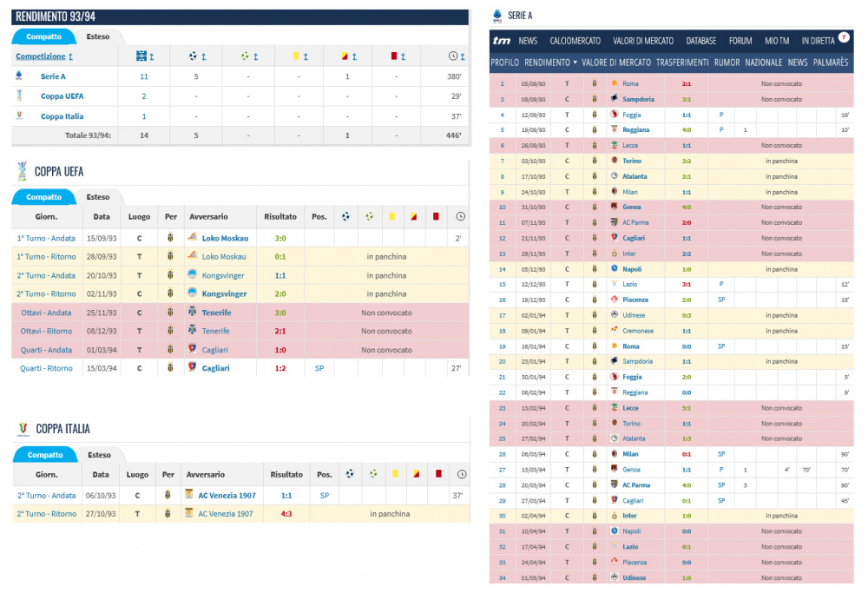
Task: Select Compatto tab under Rendimento 93/94
Action: pos(43,36)
